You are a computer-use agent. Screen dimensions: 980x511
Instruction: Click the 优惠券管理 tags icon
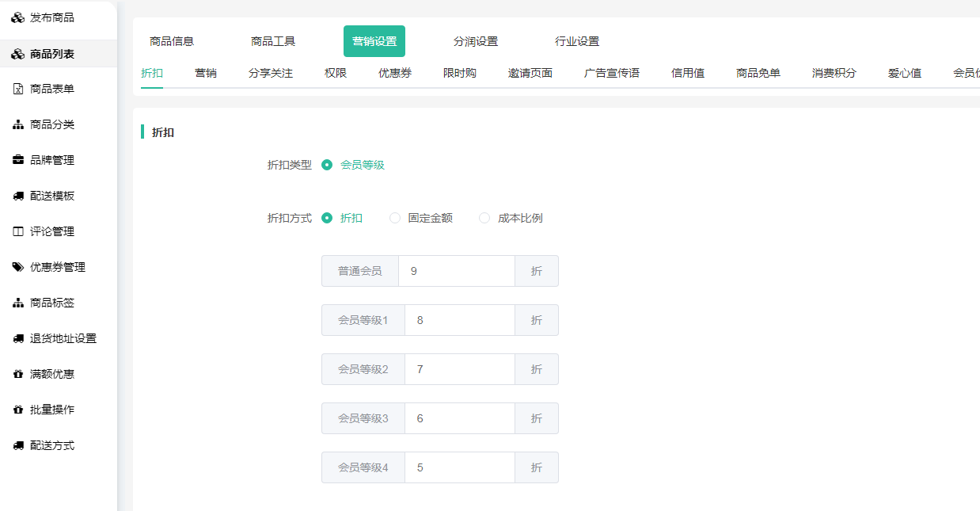(18, 267)
